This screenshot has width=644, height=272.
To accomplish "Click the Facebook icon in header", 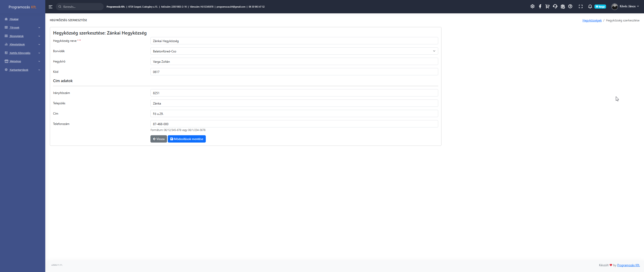I will [x=540, y=7].
